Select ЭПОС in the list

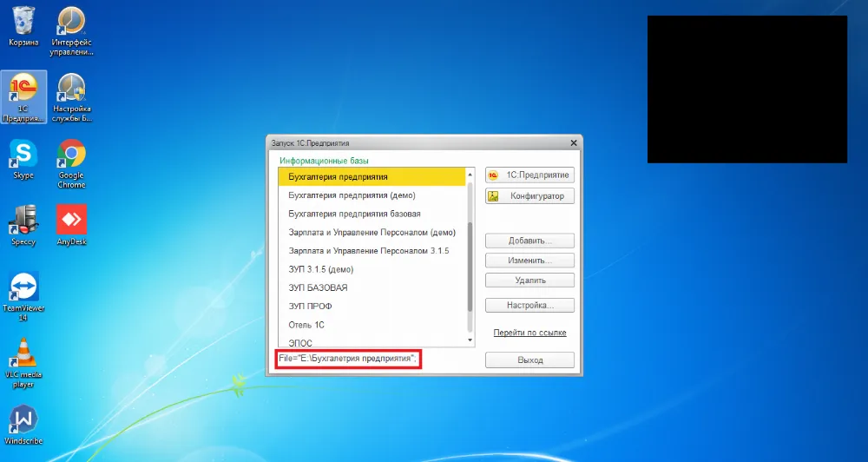click(x=372, y=342)
